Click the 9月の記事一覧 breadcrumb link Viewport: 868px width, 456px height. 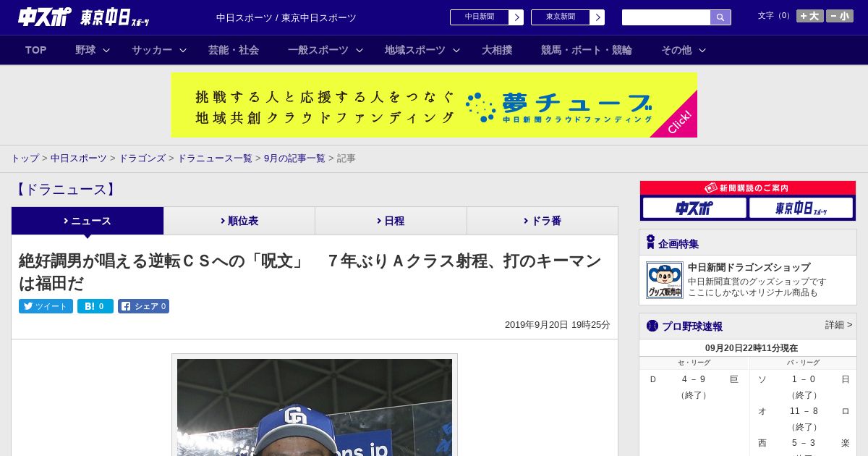coord(294,159)
